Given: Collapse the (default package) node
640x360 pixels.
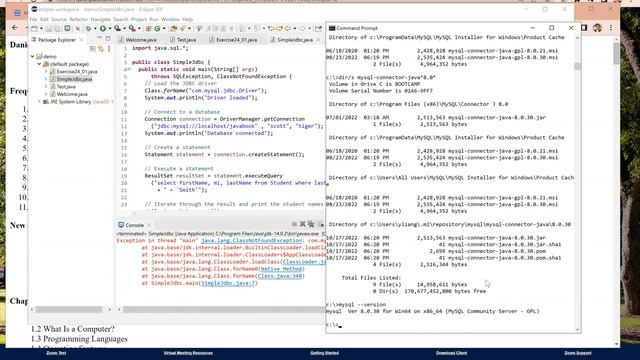Looking at the screenshot, I should (x=40, y=64).
